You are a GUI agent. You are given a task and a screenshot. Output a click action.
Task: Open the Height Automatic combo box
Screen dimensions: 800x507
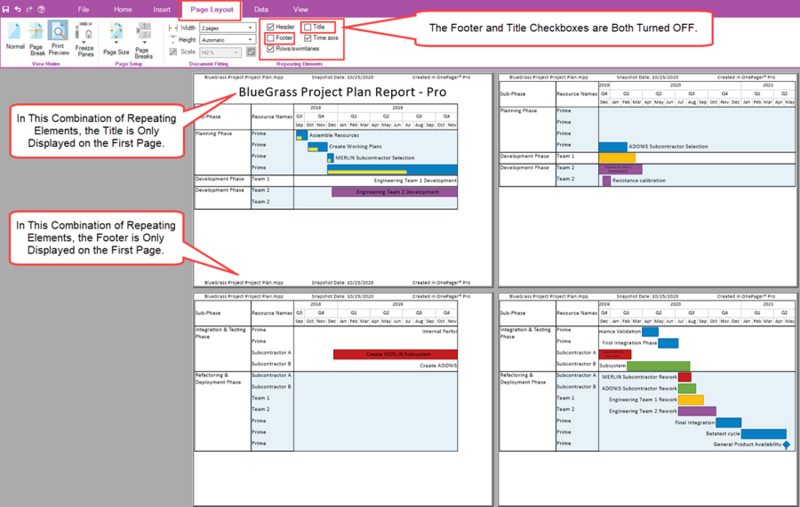227,39
